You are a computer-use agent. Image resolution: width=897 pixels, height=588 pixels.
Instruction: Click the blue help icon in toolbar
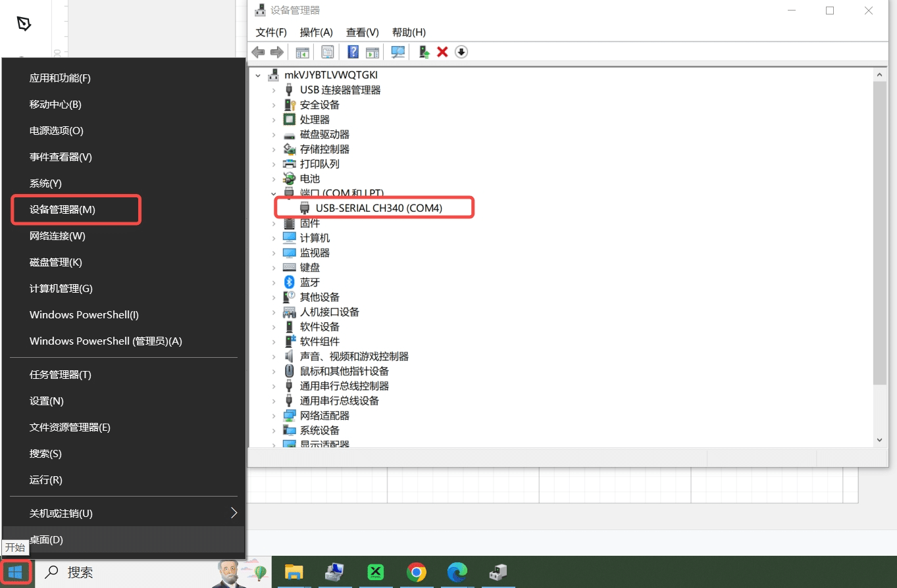(x=353, y=52)
